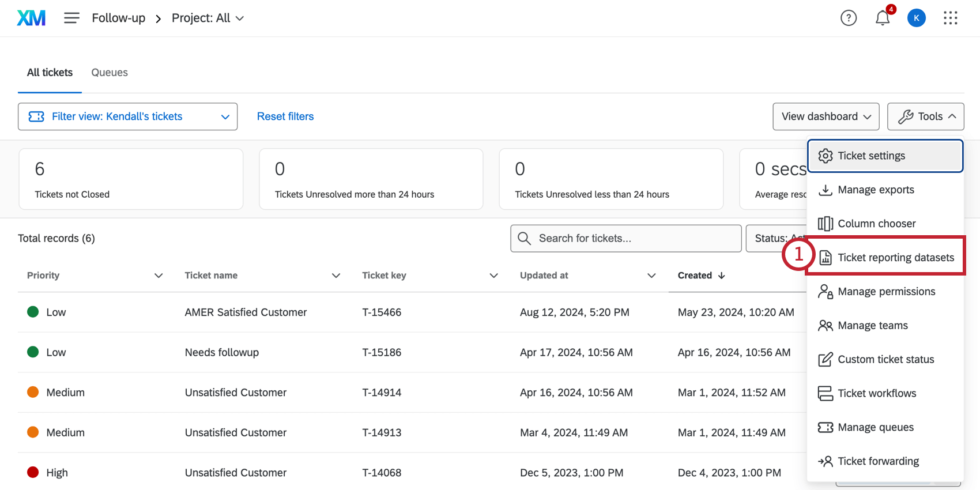Open Column chooser from Tools menu

point(876,224)
